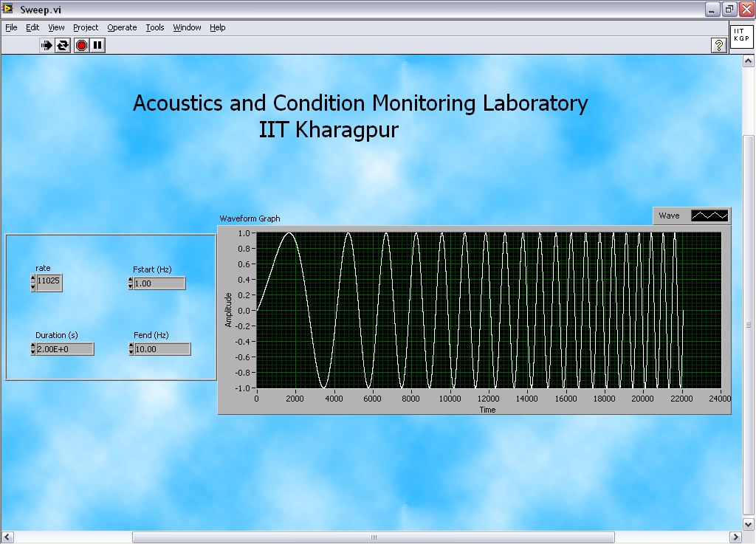Increment Fstart (Hz) with up arrow

click(x=131, y=280)
